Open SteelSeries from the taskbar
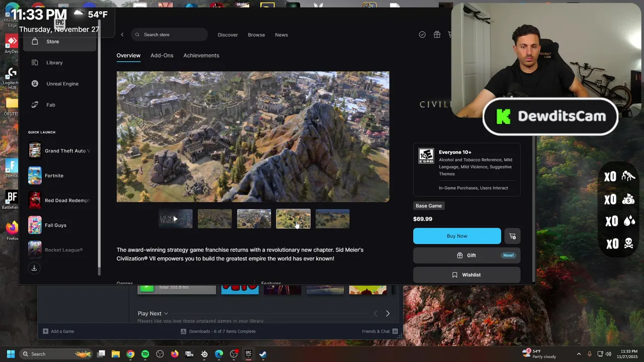644x362 pixels. pos(204,354)
